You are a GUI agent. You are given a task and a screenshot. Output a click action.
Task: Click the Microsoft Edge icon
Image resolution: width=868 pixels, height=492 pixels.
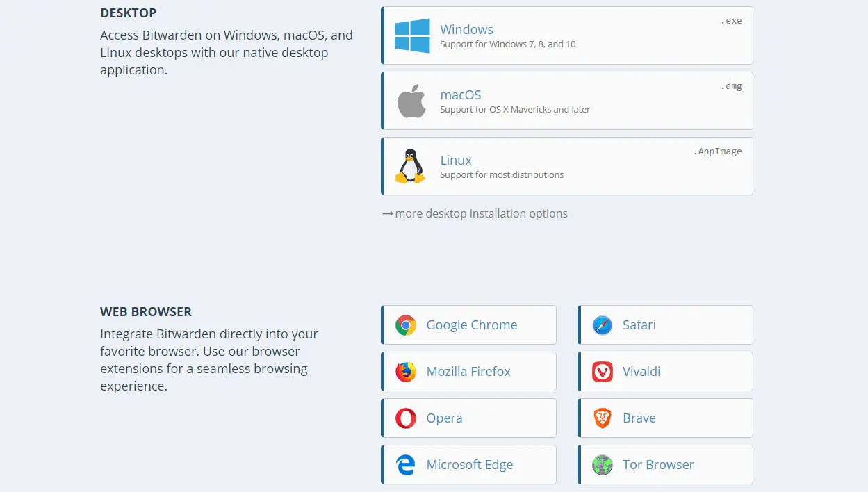(406, 465)
